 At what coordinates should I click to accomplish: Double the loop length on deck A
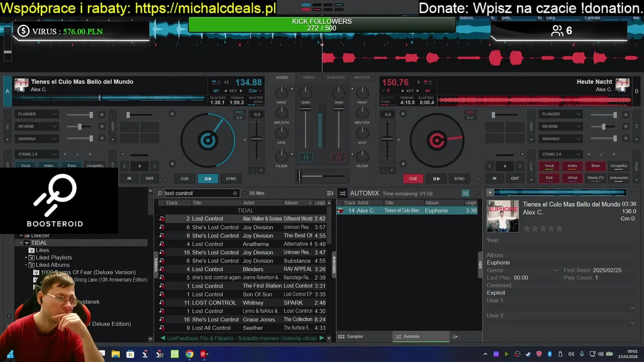click(154, 166)
